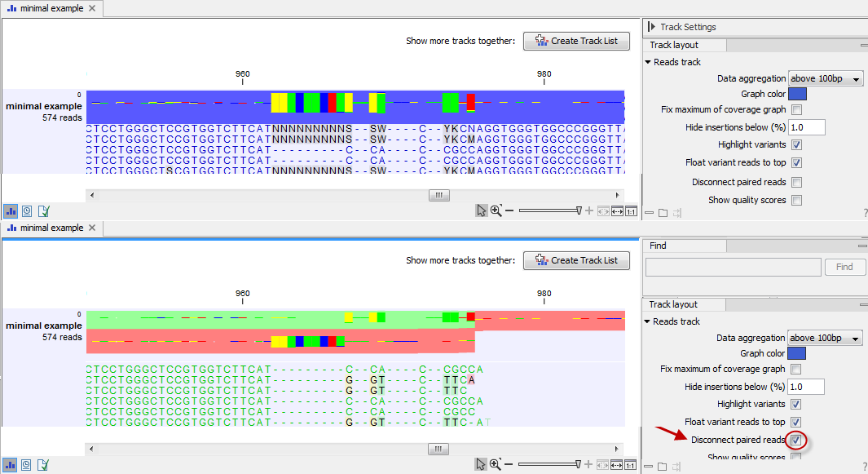Click the fit-width zoom icon
This screenshot has width=868, height=474.
617,210
